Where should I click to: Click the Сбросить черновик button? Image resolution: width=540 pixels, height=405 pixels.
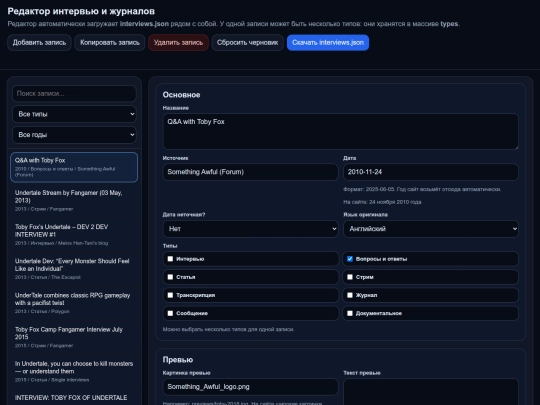tap(248, 43)
